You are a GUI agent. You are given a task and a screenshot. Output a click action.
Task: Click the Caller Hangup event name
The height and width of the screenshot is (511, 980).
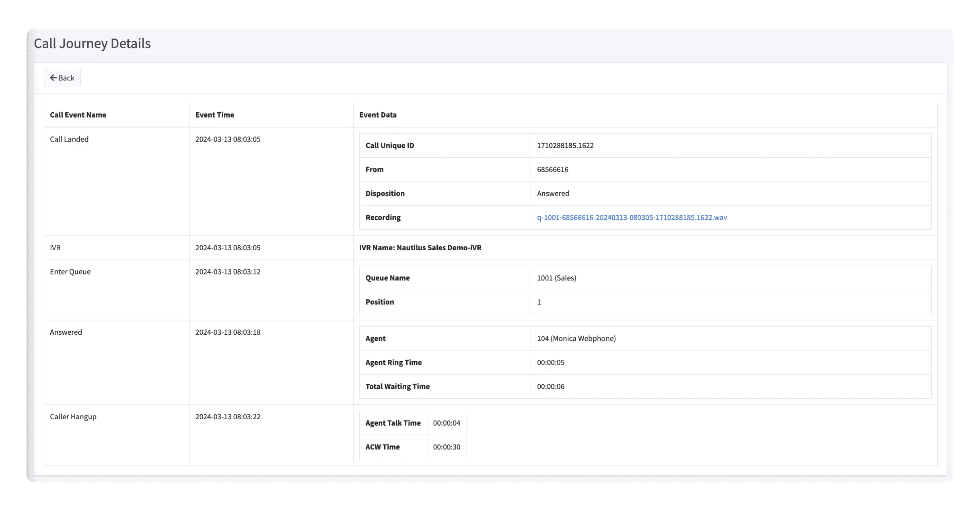click(x=73, y=416)
